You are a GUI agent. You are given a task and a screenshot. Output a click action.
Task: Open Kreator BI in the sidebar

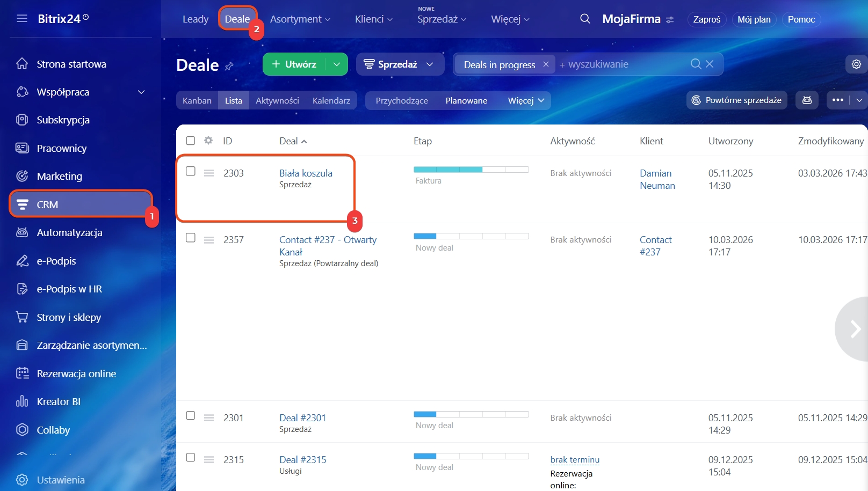pos(59,401)
